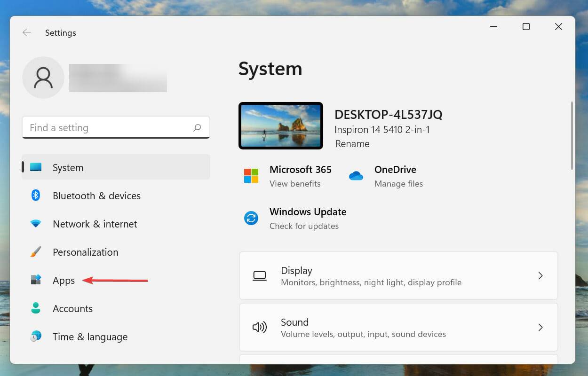Click the Display monitor icon
588x376 pixels.
pos(260,276)
